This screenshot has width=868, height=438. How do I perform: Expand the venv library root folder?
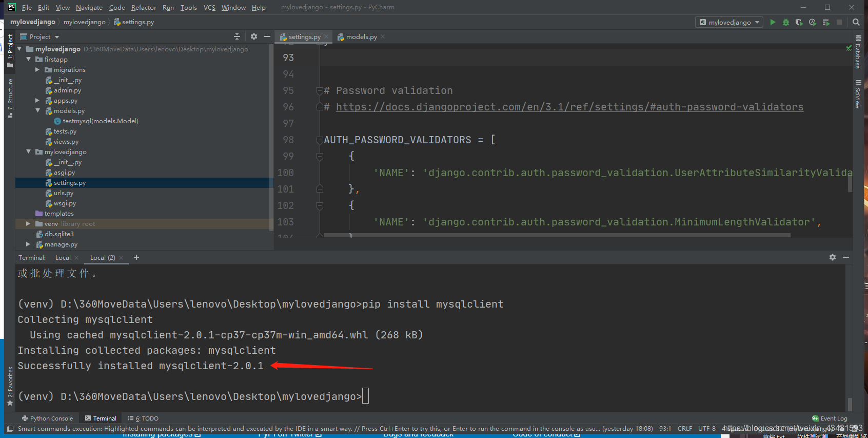point(29,223)
